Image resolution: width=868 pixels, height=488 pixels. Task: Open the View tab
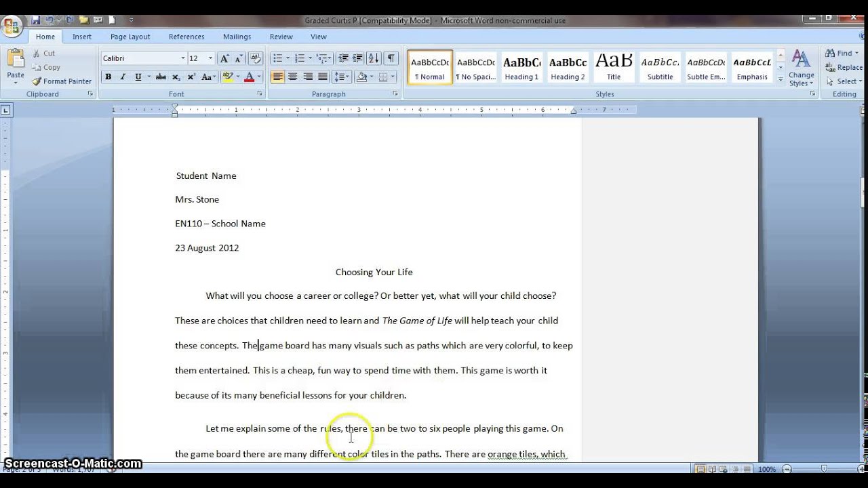coord(319,37)
